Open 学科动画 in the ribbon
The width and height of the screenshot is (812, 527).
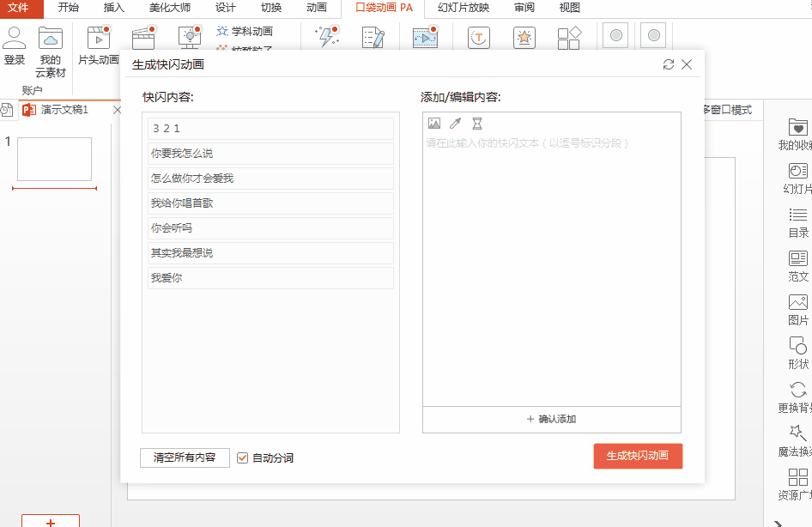pos(245,31)
